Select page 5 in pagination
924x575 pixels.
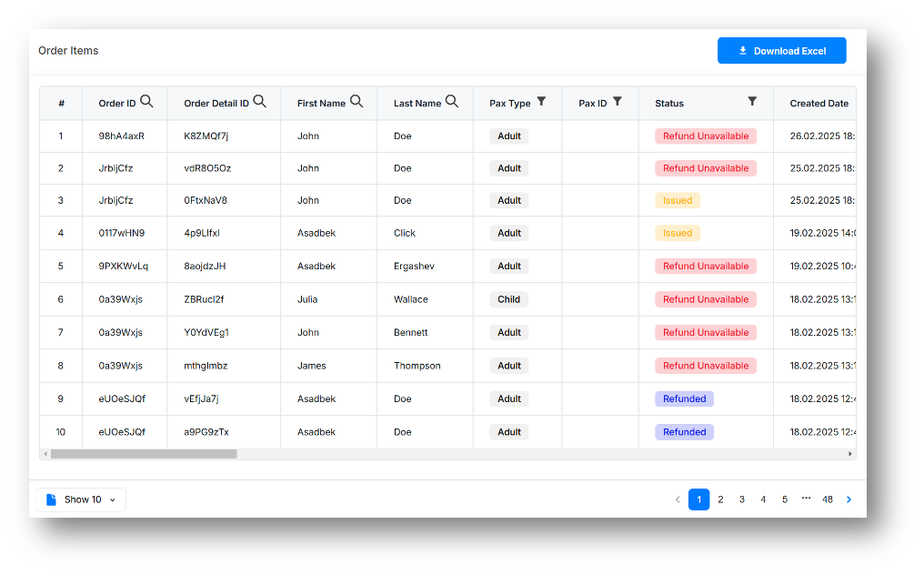[x=785, y=499]
